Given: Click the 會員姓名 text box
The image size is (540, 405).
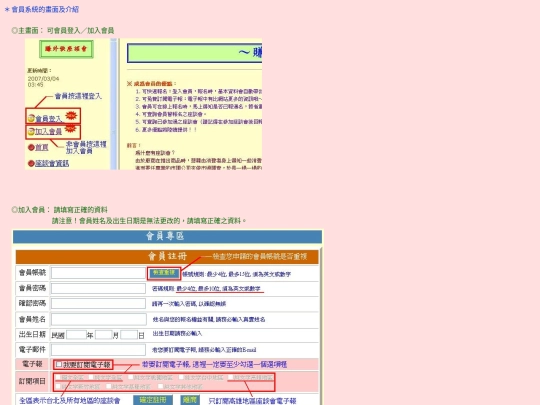Looking at the screenshot, I should pyautogui.click(x=98, y=319).
